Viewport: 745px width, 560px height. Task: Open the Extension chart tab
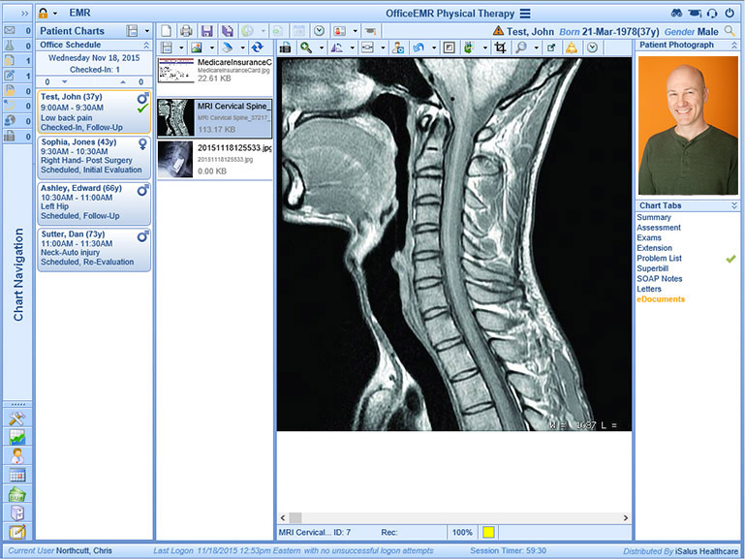[x=654, y=248]
